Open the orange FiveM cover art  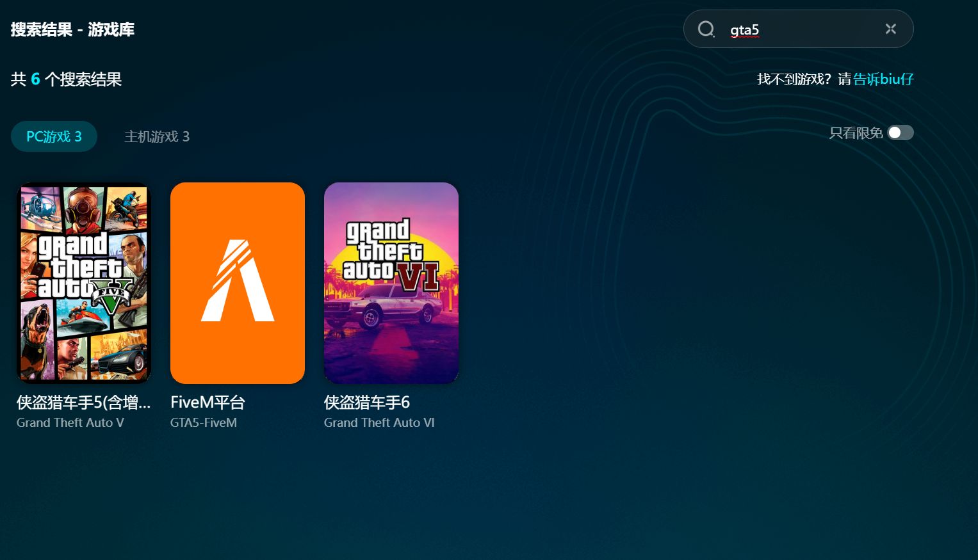tap(238, 283)
